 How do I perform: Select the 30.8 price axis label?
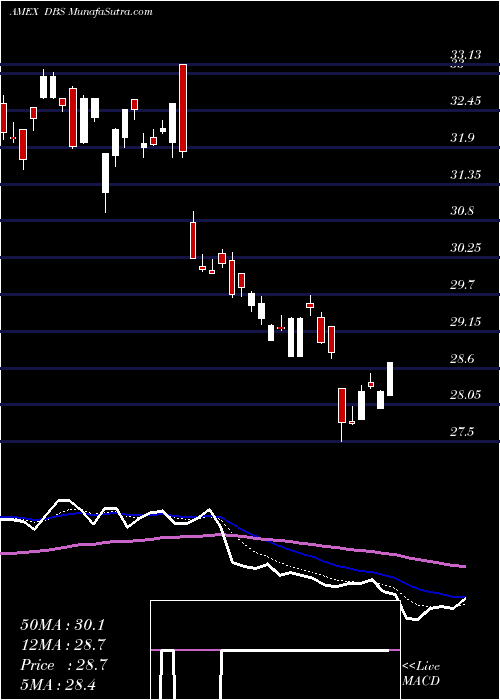[x=462, y=211]
